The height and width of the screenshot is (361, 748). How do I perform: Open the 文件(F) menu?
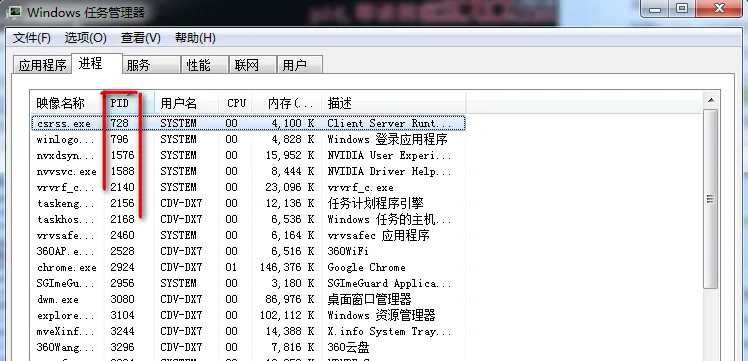[x=31, y=38]
